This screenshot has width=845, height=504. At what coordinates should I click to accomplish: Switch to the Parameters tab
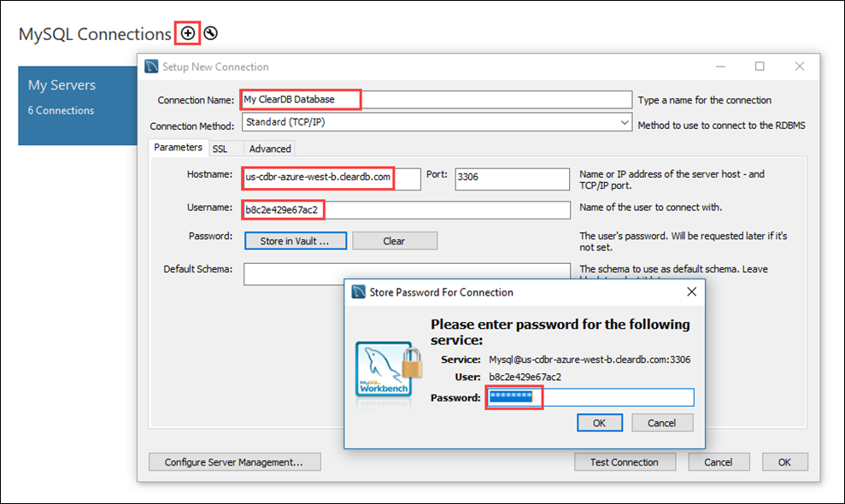(178, 147)
